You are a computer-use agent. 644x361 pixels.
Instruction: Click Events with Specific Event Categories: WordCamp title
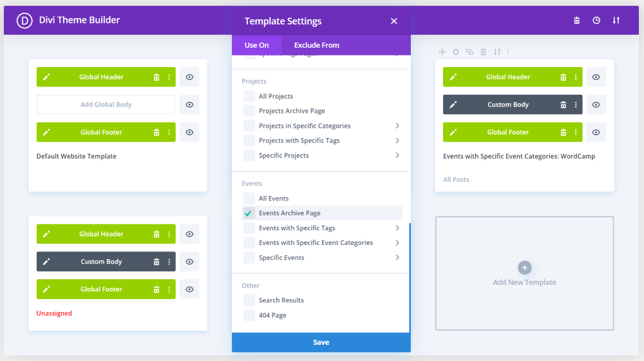(519, 156)
